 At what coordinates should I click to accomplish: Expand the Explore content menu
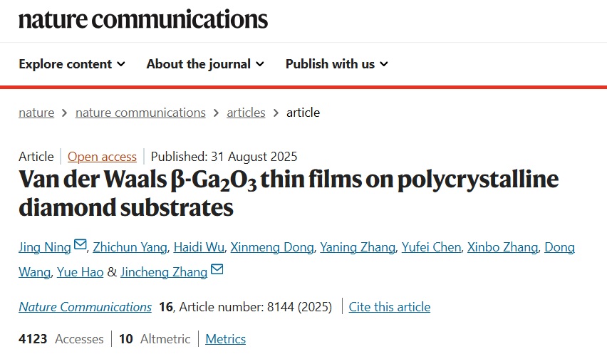pyautogui.click(x=72, y=64)
